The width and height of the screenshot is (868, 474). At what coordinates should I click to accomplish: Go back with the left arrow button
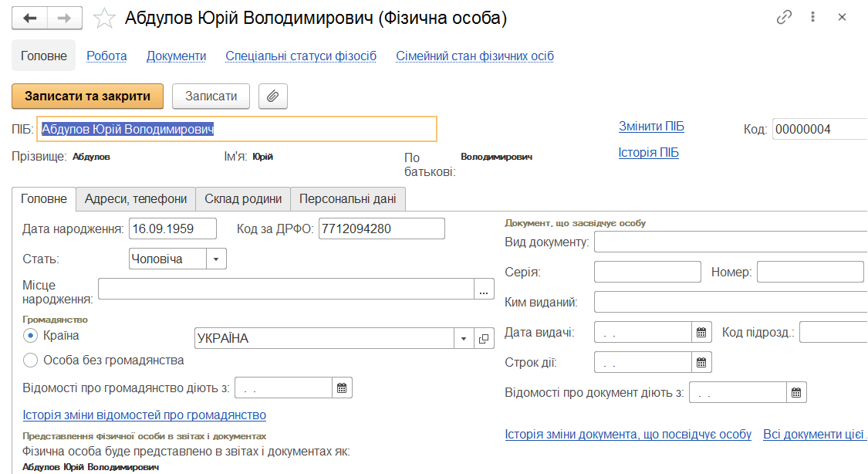(x=30, y=19)
